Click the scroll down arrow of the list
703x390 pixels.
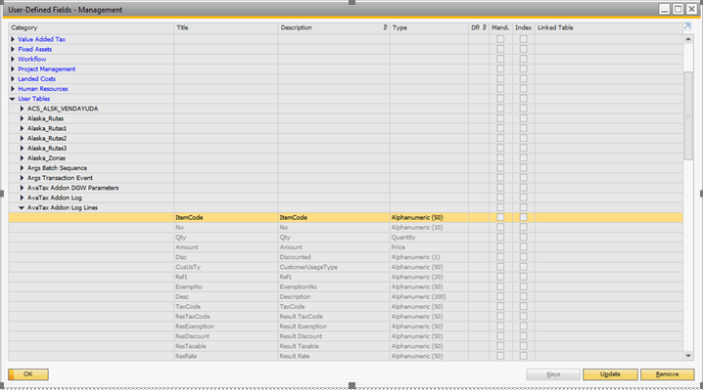[x=688, y=355]
